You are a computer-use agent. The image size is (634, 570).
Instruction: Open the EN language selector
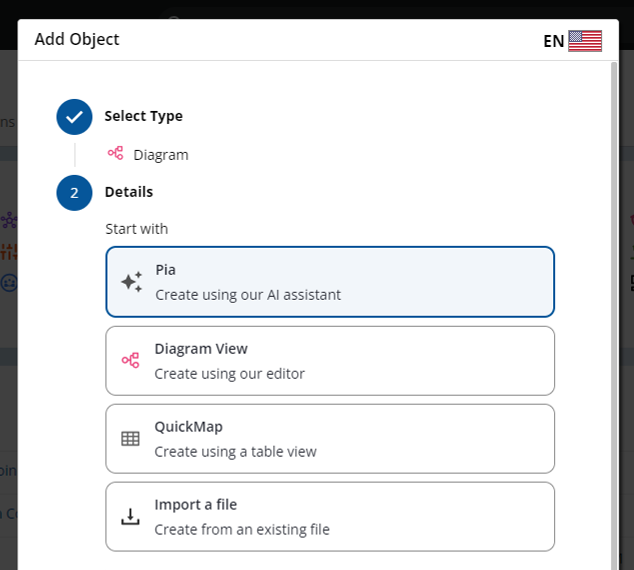[x=554, y=41]
